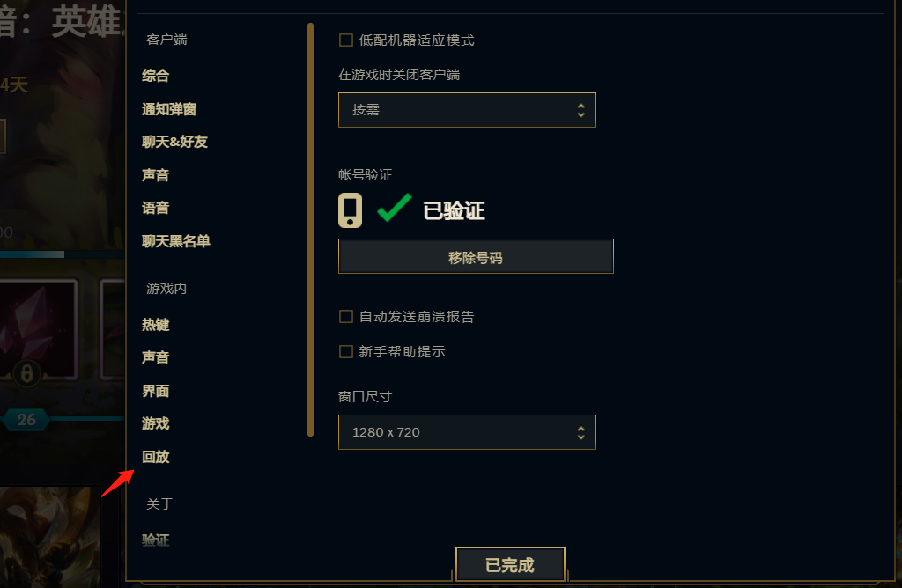Click the phone verification icon
Image resolution: width=902 pixels, height=588 pixels.
pyautogui.click(x=351, y=210)
